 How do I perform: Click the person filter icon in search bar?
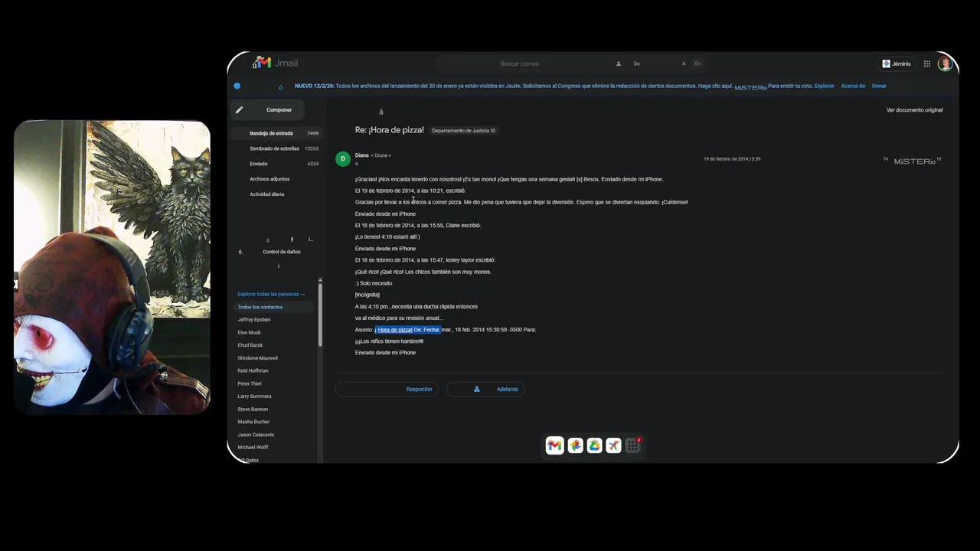(x=619, y=64)
